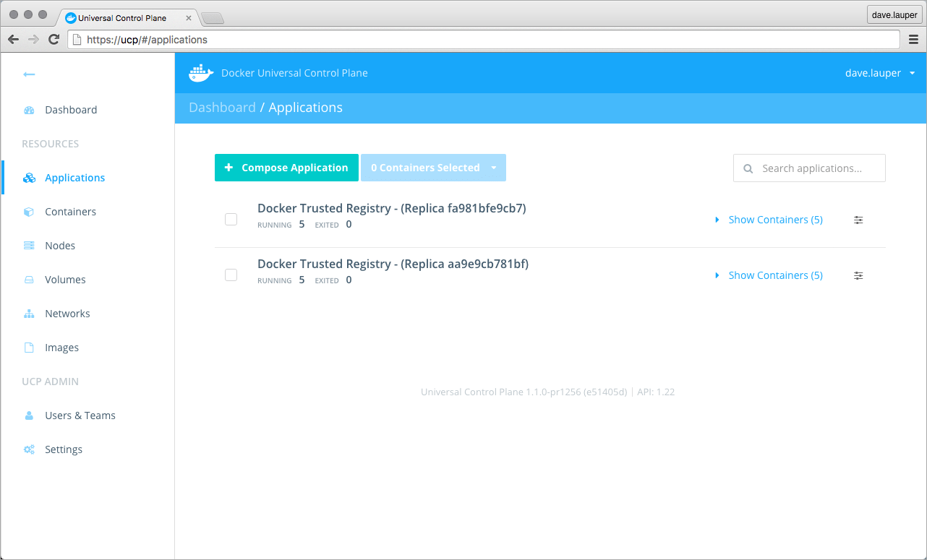This screenshot has height=560, width=927.
Task: Navigate to Dashboard via breadcrumb
Action: 222,106
